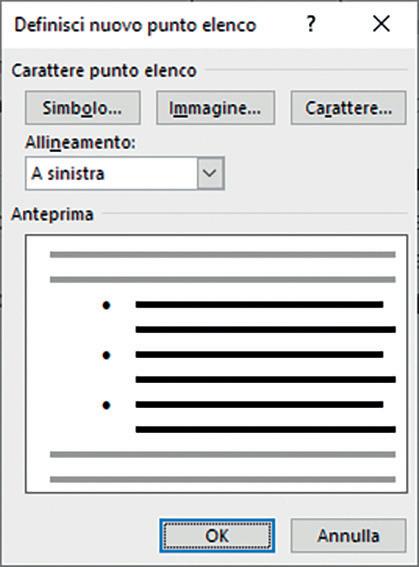The width and height of the screenshot is (419, 567).
Task: Open the Simbolo... bullet chooser
Action: (83, 108)
